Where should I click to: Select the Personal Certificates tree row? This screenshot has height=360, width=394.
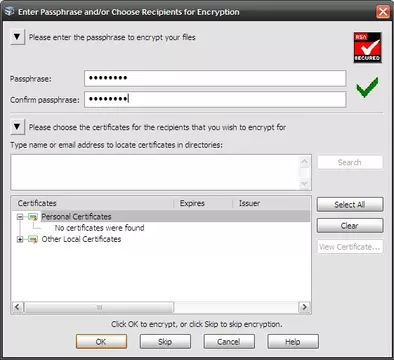point(161,217)
